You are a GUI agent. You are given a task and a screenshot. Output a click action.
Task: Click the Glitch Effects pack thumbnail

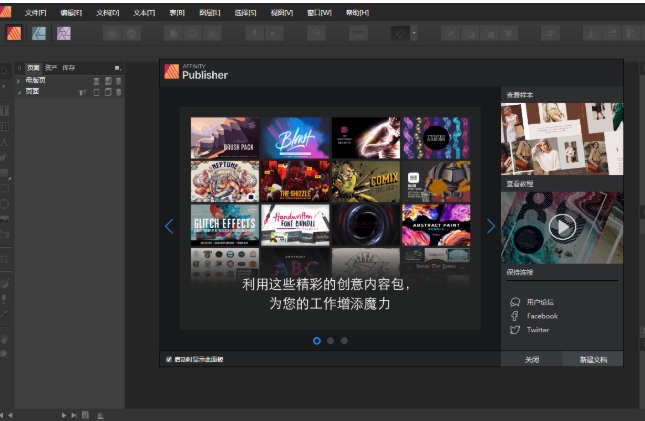point(225,225)
